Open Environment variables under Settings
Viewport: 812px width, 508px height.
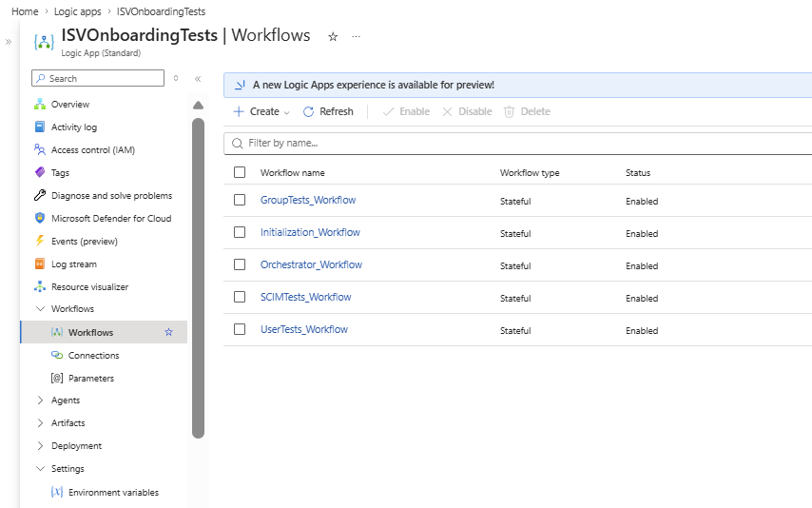pyautogui.click(x=113, y=492)
